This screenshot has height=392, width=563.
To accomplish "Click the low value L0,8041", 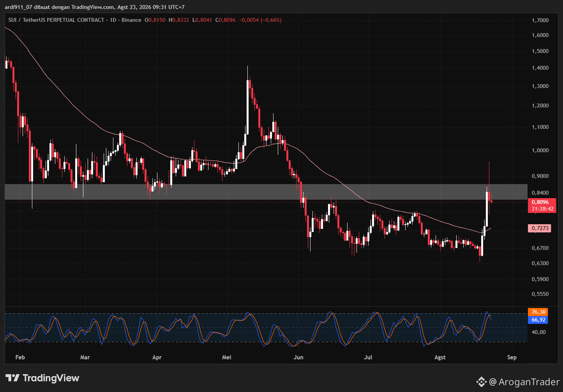I will click(202, 20).
